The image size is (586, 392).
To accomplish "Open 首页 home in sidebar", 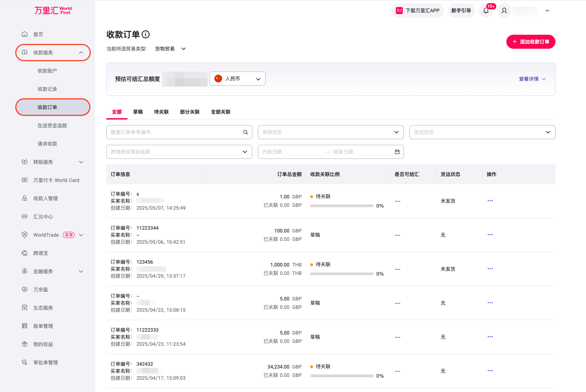I will pos(38,34).
